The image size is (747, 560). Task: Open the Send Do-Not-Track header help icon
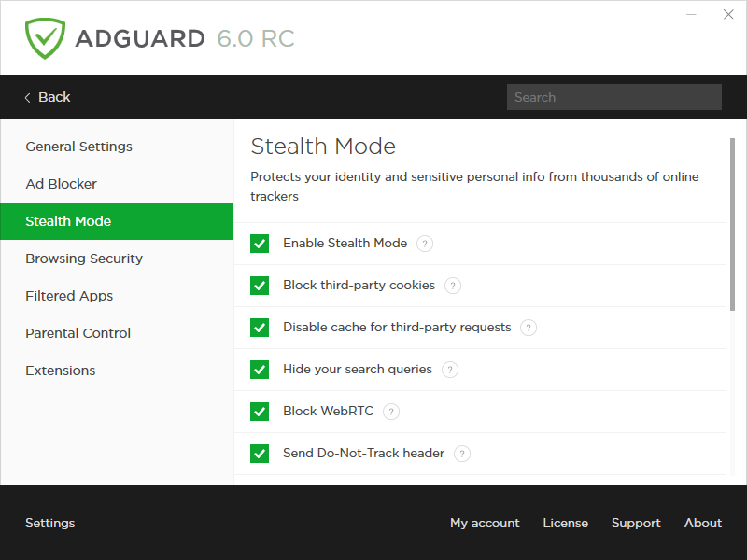462,454
